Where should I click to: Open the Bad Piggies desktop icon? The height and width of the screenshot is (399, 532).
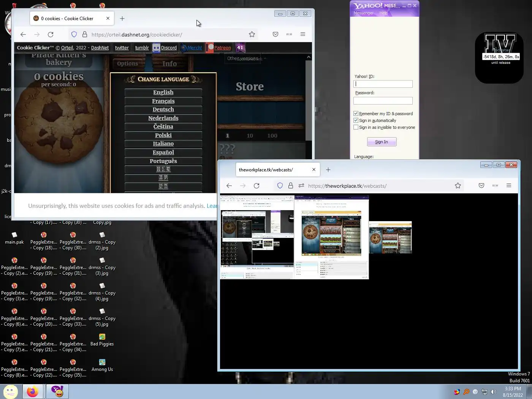click(102, 340)
